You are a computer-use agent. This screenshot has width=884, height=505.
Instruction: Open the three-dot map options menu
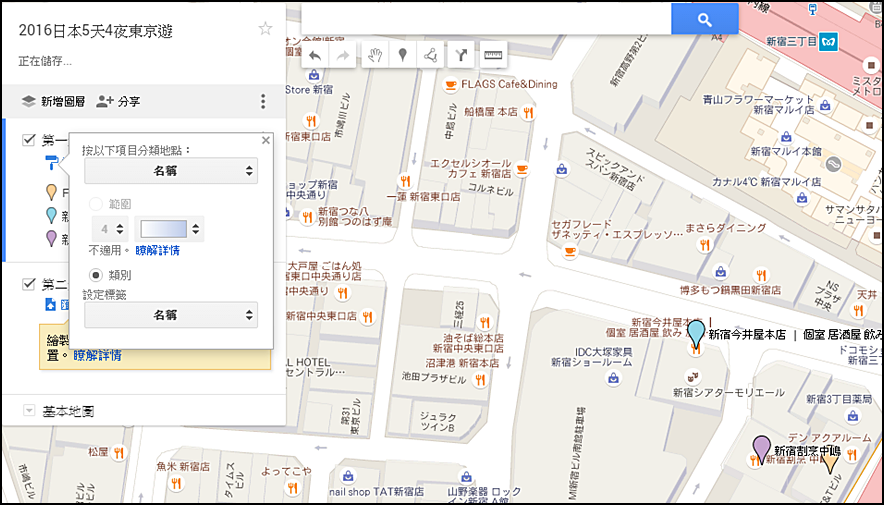click(x=263, y=101)
